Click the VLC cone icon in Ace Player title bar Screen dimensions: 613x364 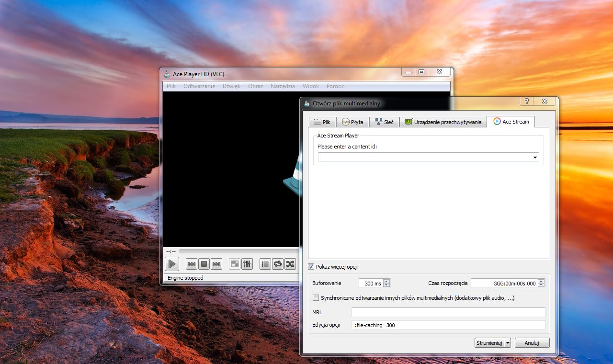coord(167,74)
